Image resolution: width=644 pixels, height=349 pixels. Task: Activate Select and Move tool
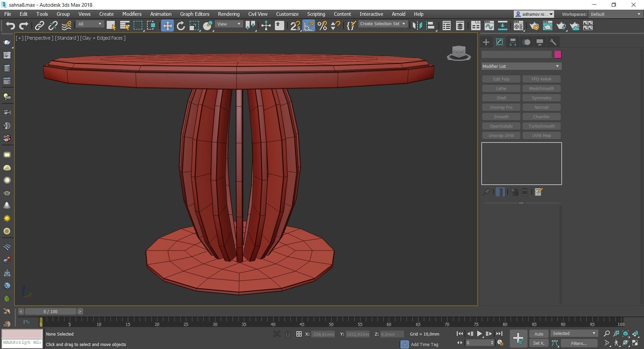(167, 26)
